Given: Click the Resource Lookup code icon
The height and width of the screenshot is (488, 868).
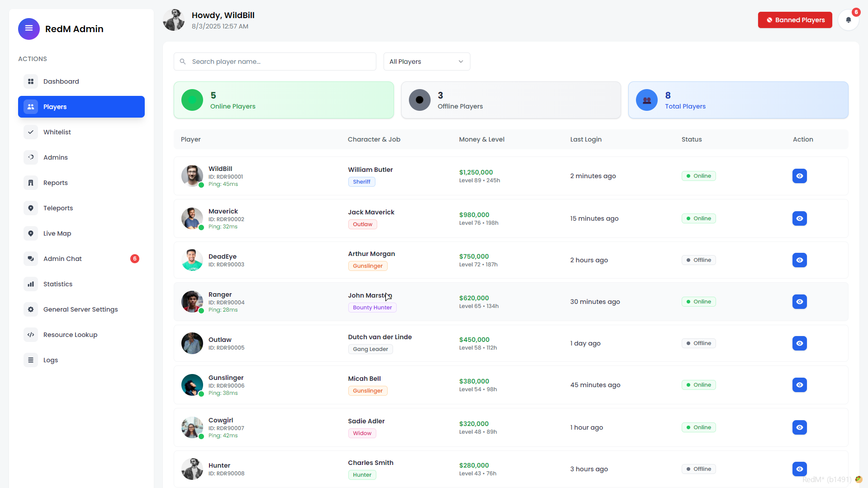Looking at the screenshot, I should (30, 335).
